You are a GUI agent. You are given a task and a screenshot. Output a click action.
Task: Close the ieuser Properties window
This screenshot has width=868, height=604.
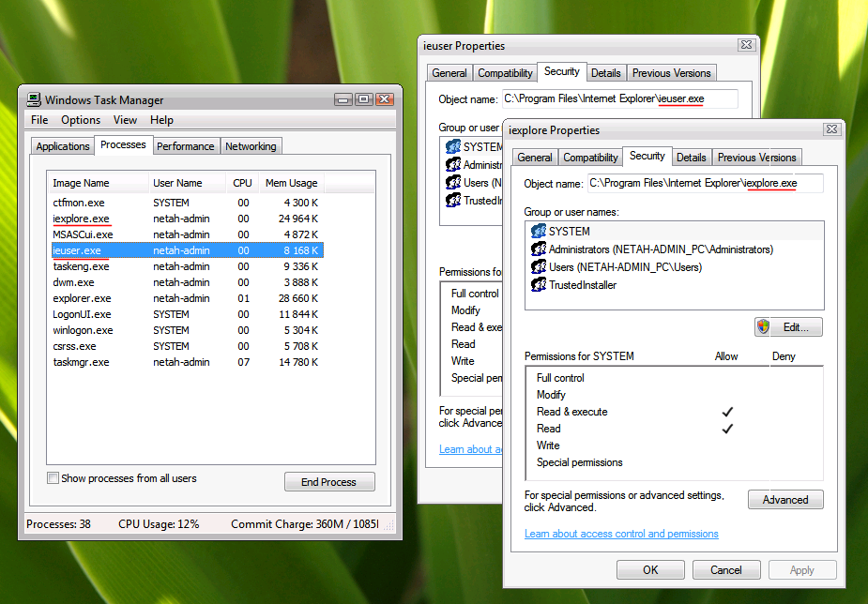coord(745,45)
